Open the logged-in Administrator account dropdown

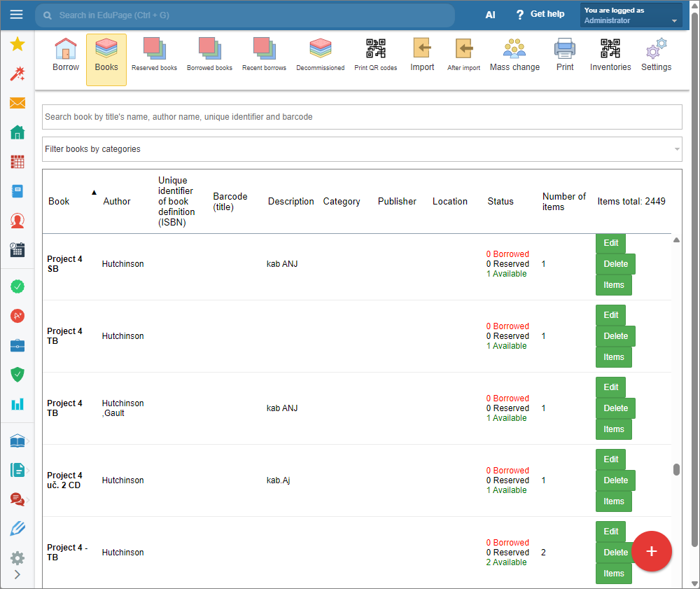tap(631, 15)
